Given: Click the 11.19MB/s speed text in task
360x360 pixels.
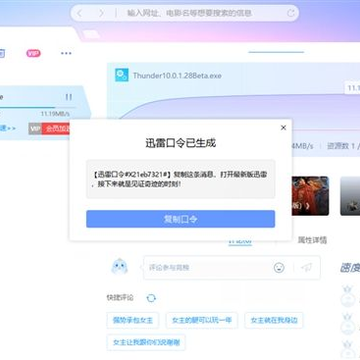Looking at the screenshot, I should (x=55, y=114).
